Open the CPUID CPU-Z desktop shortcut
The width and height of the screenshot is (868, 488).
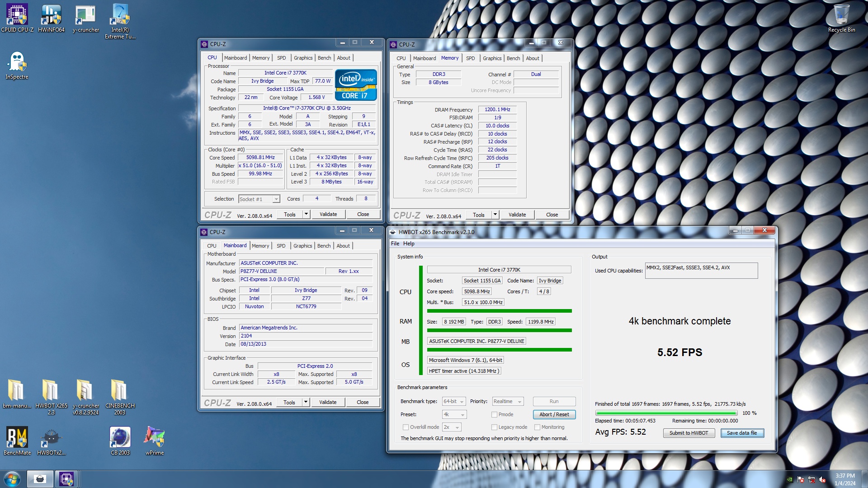pyautogui.click(x=17, y=18)
